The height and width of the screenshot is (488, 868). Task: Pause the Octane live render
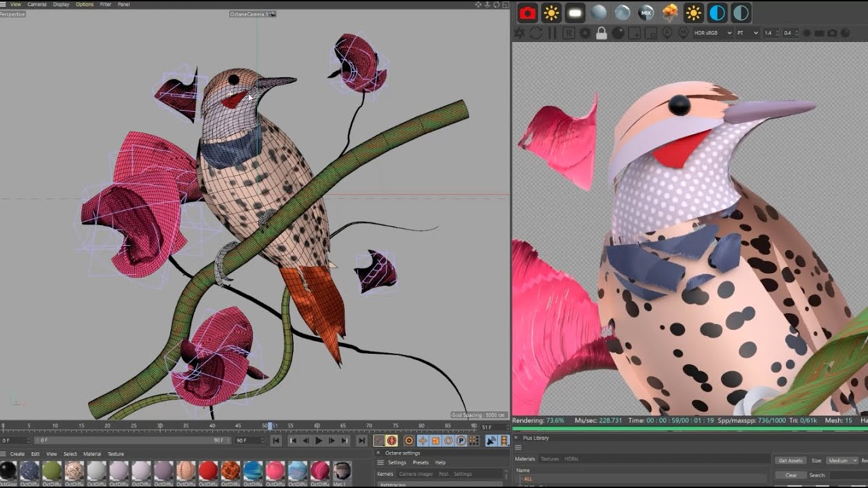coord(552,33)
